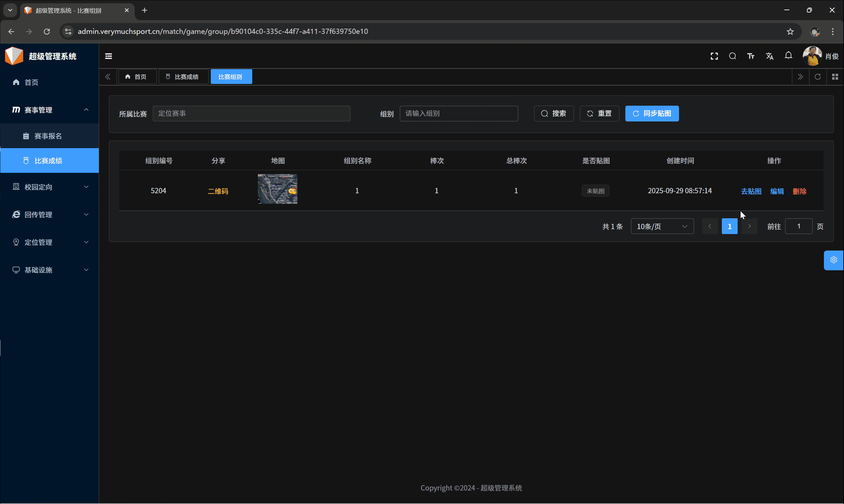This screenshot has width=844, height=504.
Task: Open the language translation icon
Action: 769,56
